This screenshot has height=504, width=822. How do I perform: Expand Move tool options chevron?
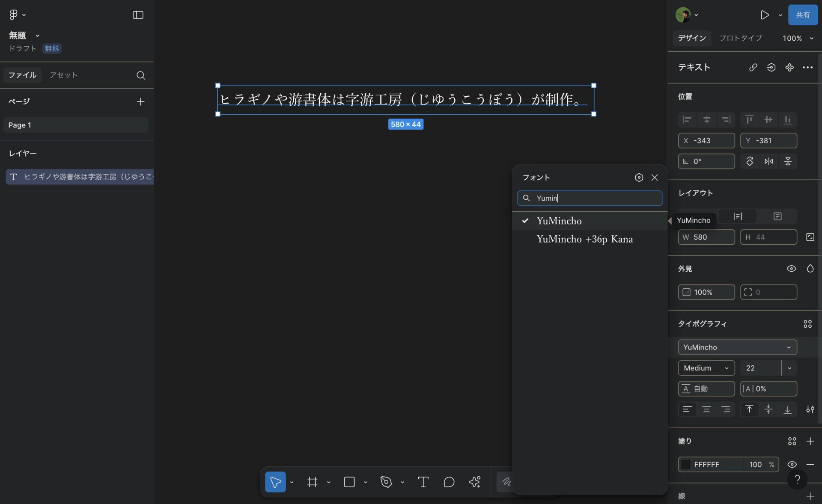pos(292,482)
